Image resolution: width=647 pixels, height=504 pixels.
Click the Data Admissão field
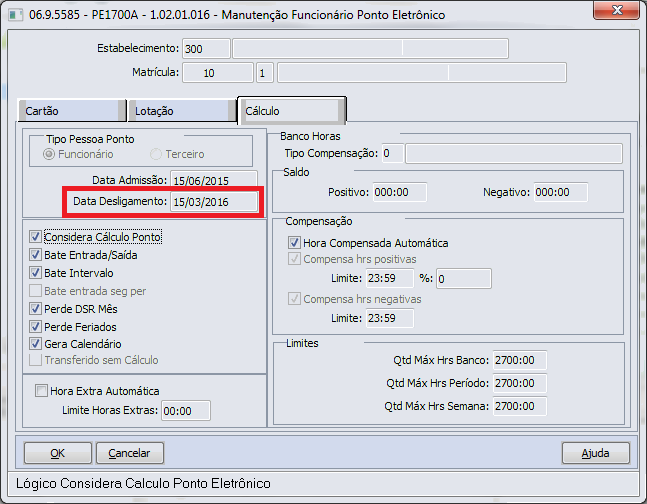pyautogui.click(x=214, y=179)
